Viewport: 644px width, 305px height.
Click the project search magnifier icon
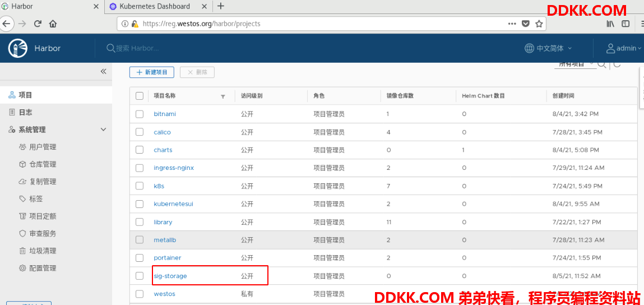tap(602, 64)
